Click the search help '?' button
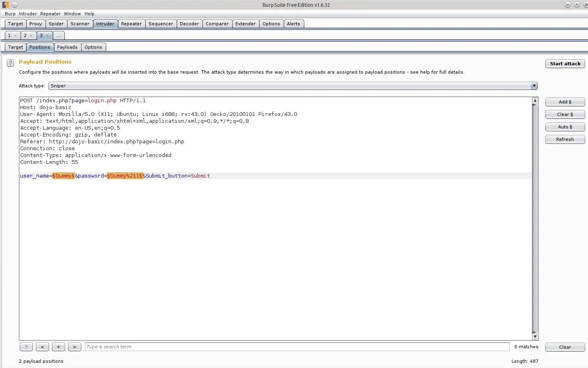The image size is (588, 368). [x=26, y=347]
